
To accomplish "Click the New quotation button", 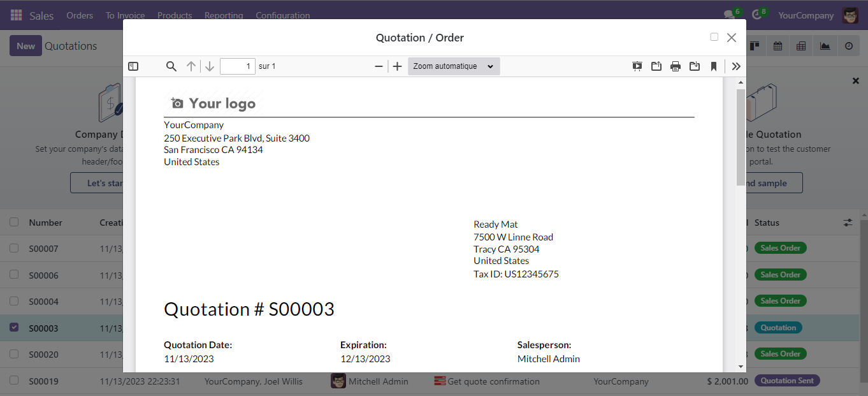I will pyautogui.click(x=25, y=46).
